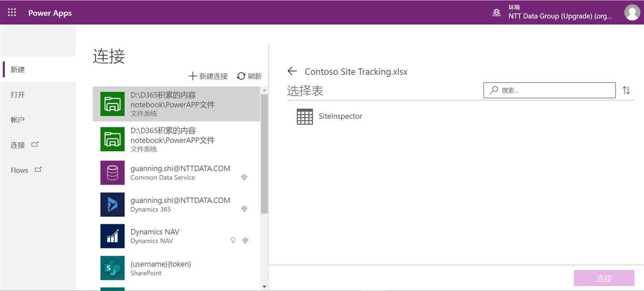Click second file system connection path text
The height and width of the screenshot is (291, 644).
point(172,135)
